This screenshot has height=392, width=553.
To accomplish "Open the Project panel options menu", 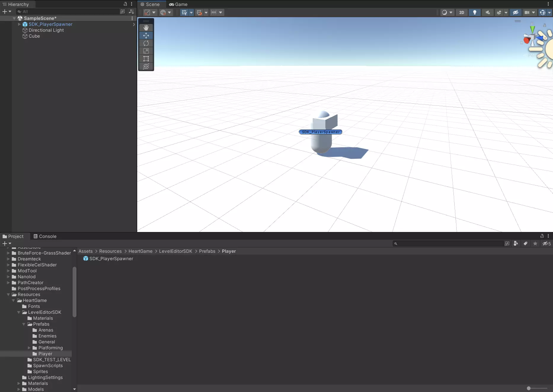I will pyautogui.click(x=548, y=236).
